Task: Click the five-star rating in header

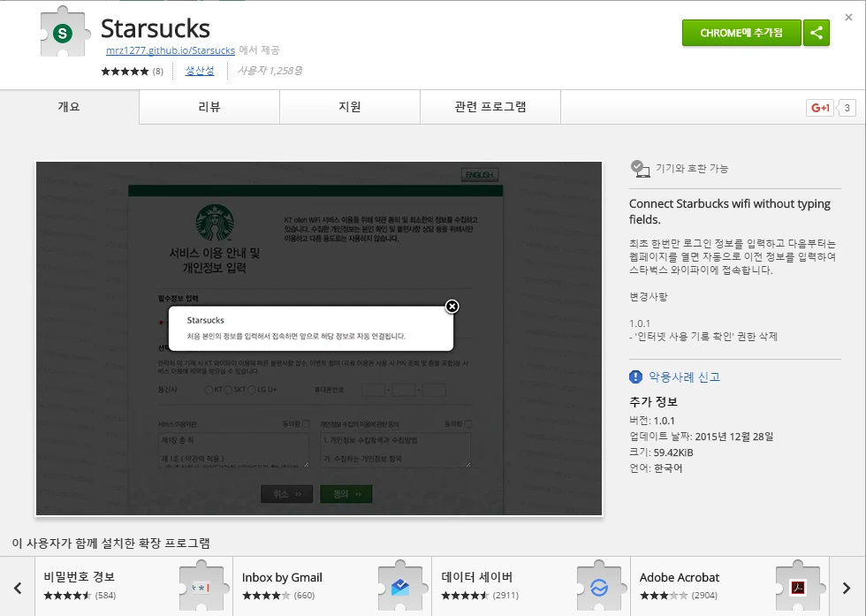Action: [x=125, y=72]
